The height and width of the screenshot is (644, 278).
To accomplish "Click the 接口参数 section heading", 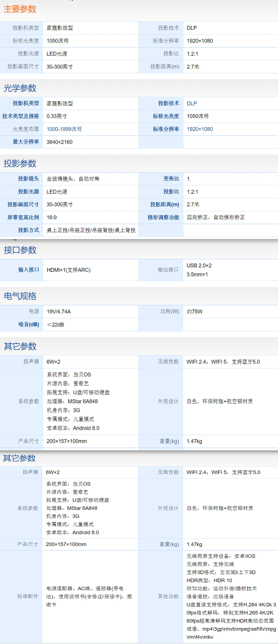I will click(x=20, y=250).
